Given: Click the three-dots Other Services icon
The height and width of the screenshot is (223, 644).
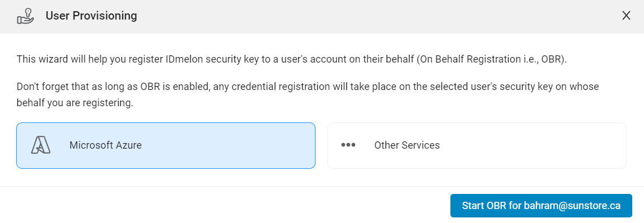Looking at the screenshot, I should (x=348, y=145).
